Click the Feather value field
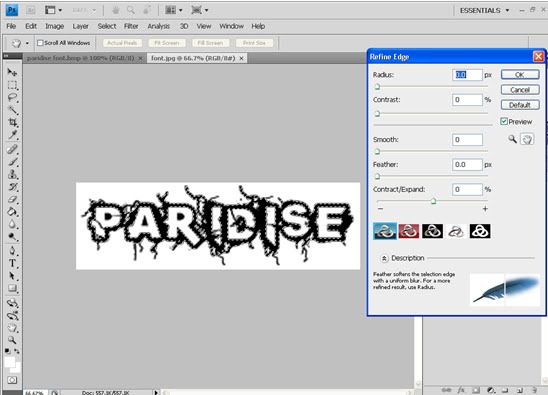 (467, 165)
